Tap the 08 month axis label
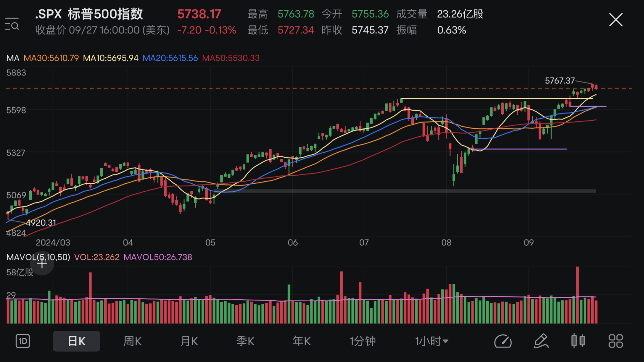644x362 pixels. coord(446,243)
